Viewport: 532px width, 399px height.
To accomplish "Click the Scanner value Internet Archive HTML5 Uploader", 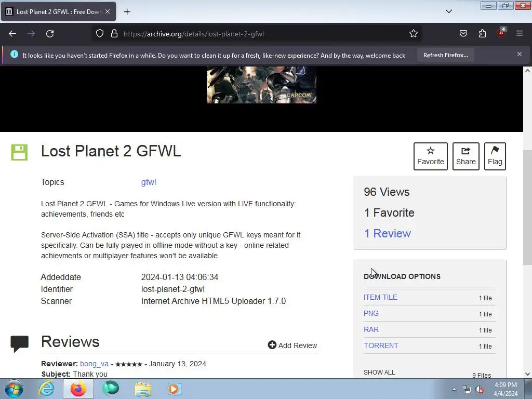I will [214, 301].
